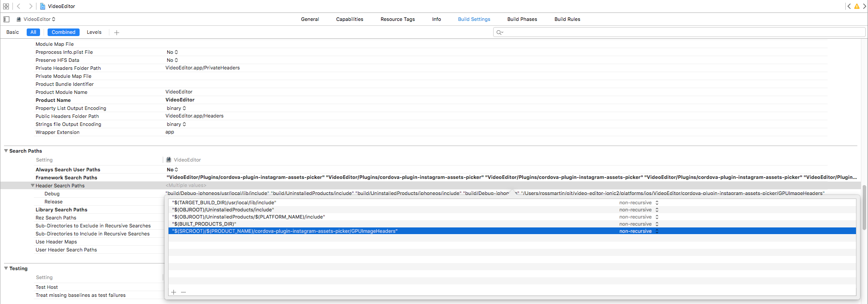The image size is (868, 304).
Task: Select the User Header Search Paths setting
Action: [66, 250]
